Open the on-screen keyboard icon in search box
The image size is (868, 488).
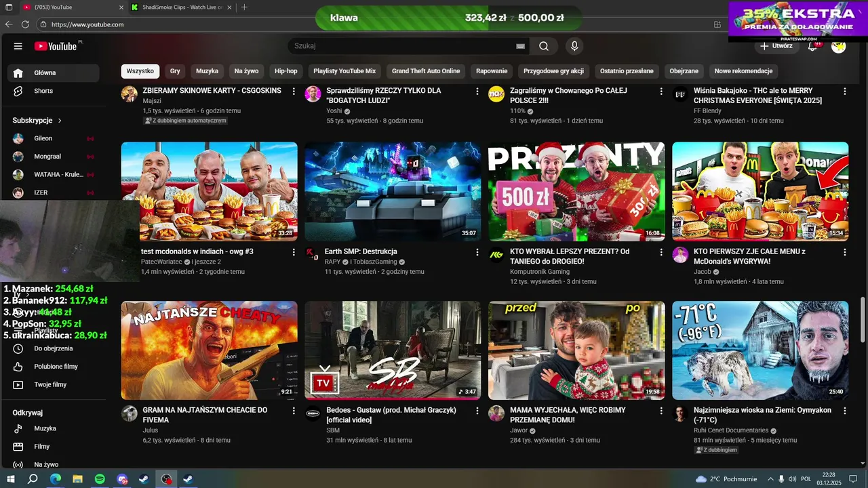520,46
